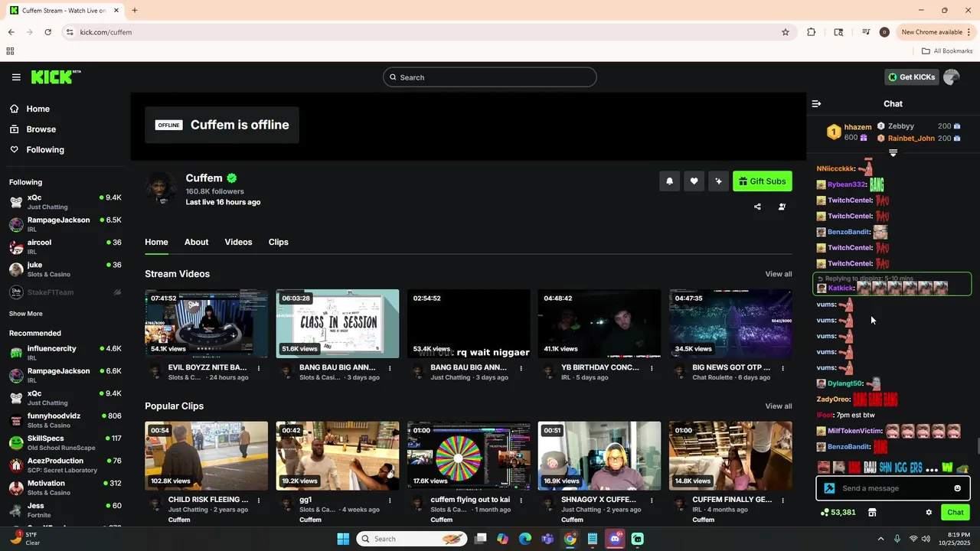Screen dimensions: 980x551
Task: Click New Chrome available update button
Action: (x=936, y=32)
